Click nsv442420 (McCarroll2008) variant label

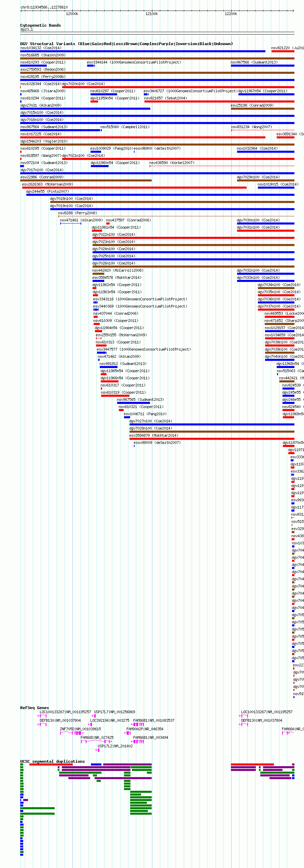(118, 270)
